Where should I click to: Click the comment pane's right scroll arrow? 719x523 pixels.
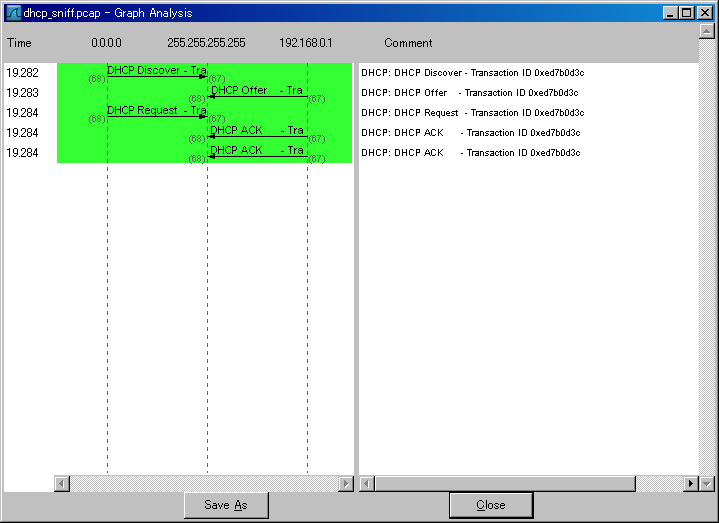tap(690, 484)
